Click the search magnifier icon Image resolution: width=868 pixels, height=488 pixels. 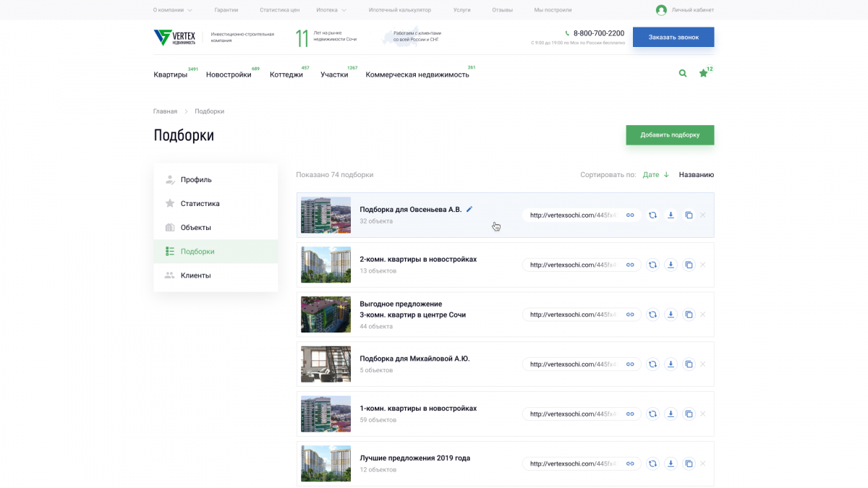683,73
